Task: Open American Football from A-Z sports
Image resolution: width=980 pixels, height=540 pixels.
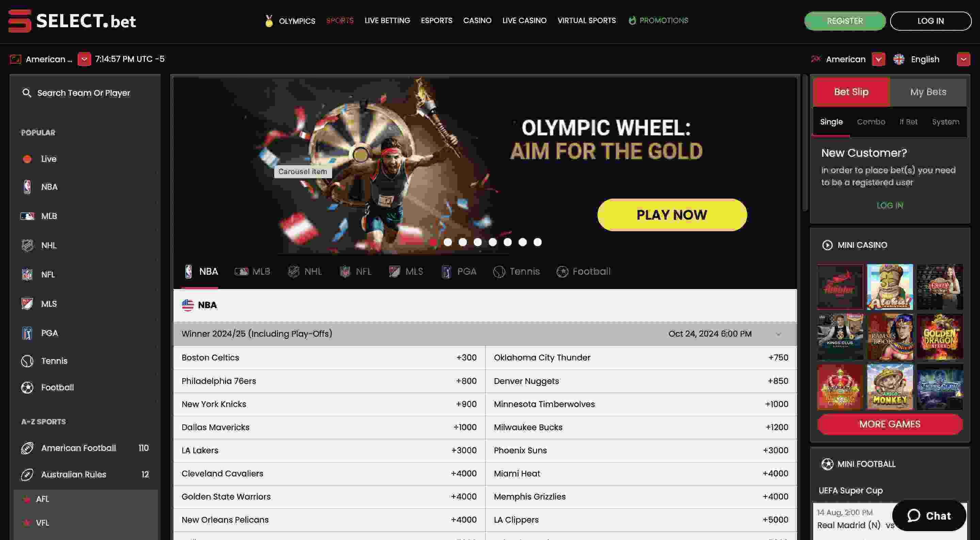Action: point(78,448)
